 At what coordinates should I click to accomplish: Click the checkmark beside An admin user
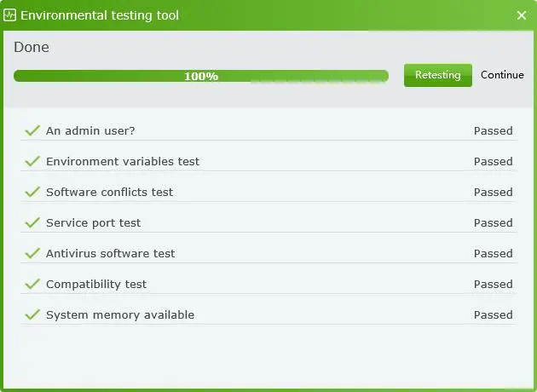(x=33, y=130)
